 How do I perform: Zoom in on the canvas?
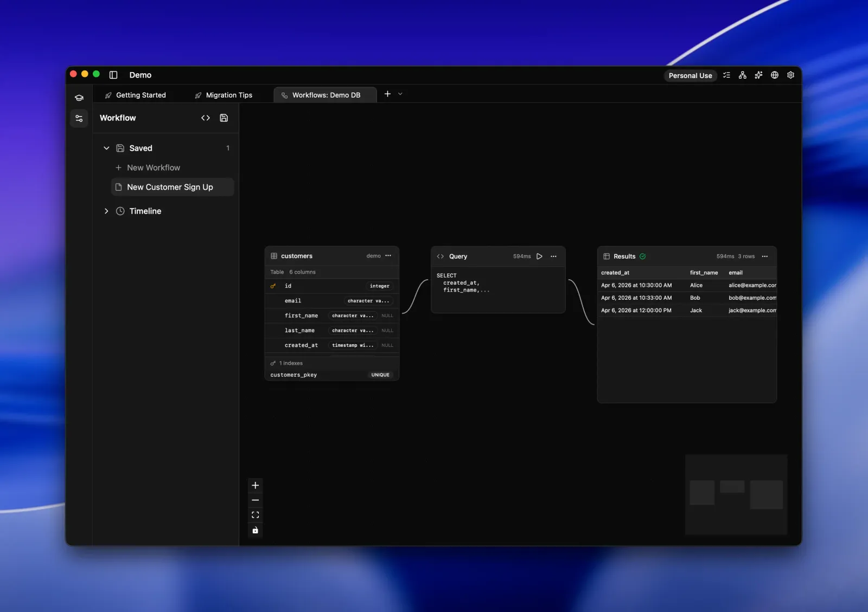tap(256, 485)
